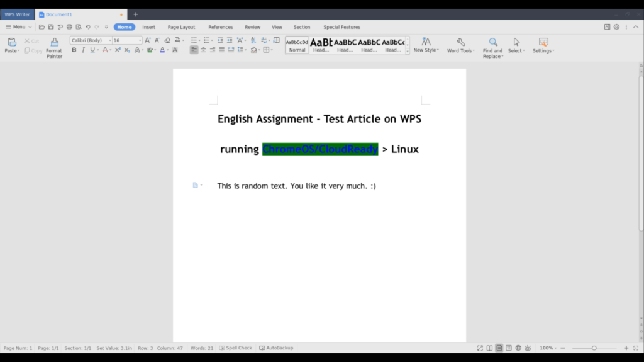The image size is (644, 362).
Task: Toggle Spell Check in status bar
Action: (235, 348)
